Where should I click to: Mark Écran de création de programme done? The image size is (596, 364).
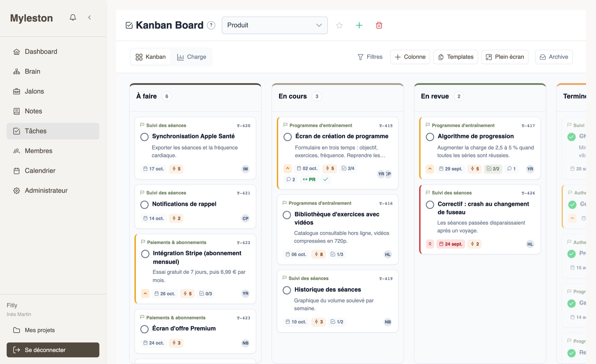[288, 137]
